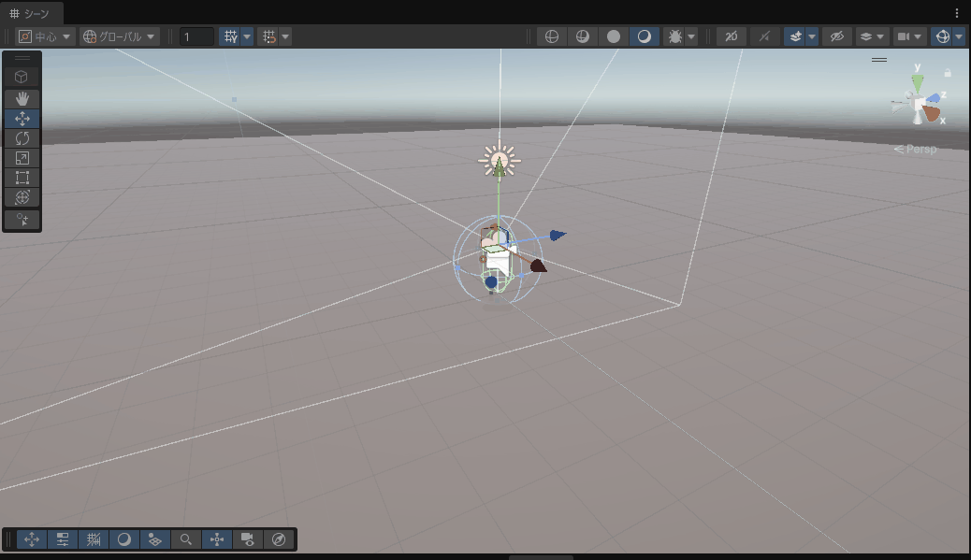Toggle scene lighting button
This screenshot has height=560, width=971.
click(x=764, y=36)
